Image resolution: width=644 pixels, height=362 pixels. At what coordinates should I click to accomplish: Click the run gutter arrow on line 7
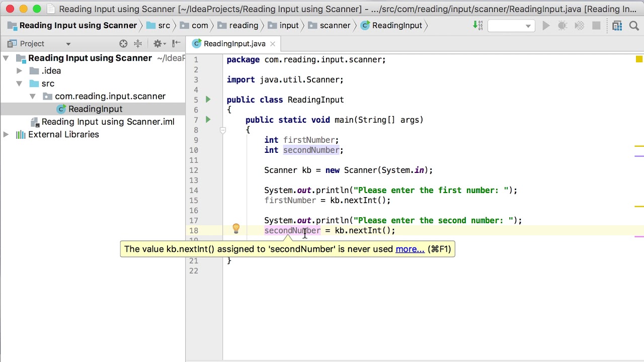pyautogui.click(x=208, y=120)
